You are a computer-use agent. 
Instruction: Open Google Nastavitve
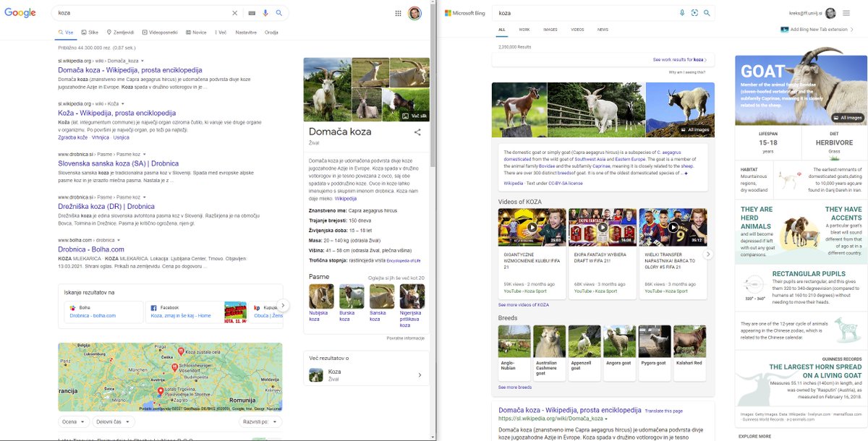246,33
